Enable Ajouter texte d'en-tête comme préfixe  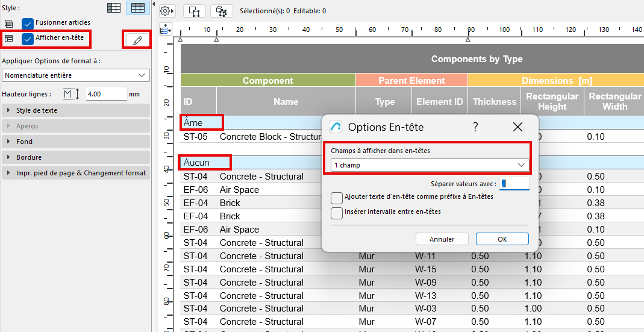(x=337, y=198)
